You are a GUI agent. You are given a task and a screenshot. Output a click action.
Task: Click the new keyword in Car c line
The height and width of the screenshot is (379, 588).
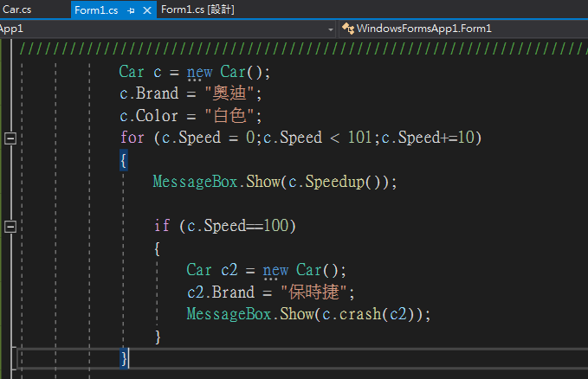click(200, 72)
